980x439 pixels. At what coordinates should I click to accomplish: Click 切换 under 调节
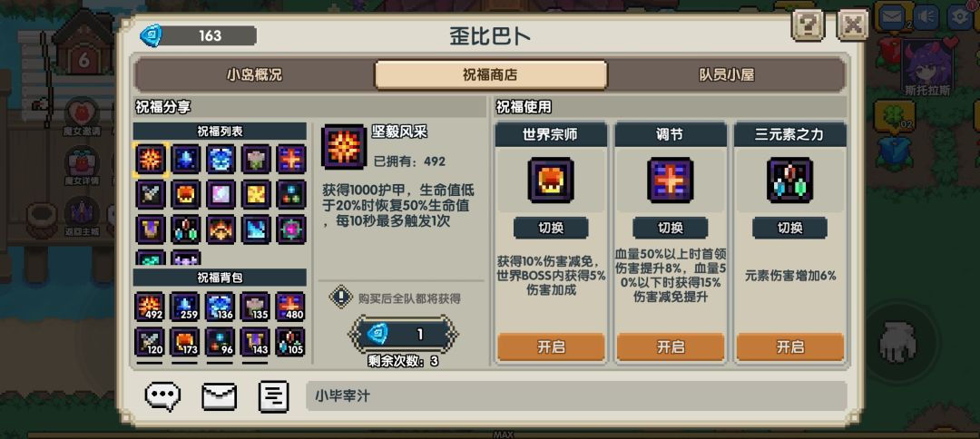[x=671, y=228]
